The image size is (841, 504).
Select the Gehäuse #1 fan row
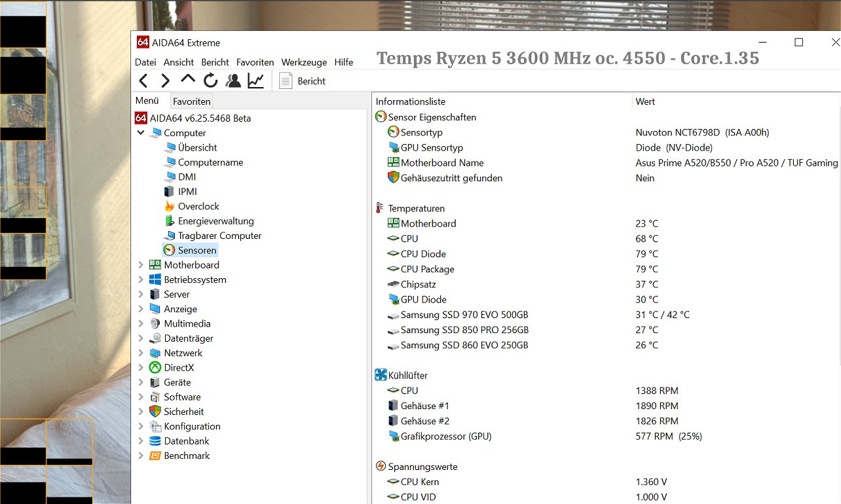[606, 406]
